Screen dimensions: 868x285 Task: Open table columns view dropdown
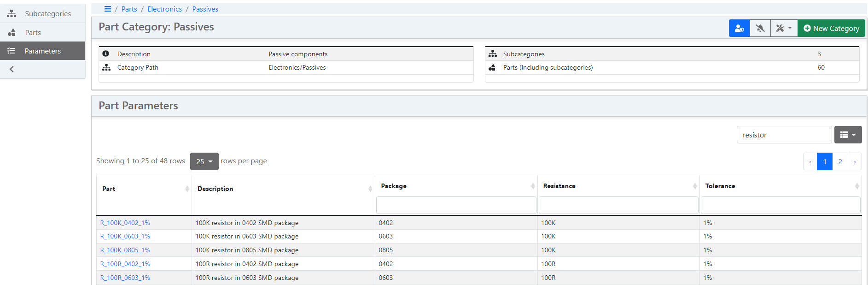[x=848, y=135]
